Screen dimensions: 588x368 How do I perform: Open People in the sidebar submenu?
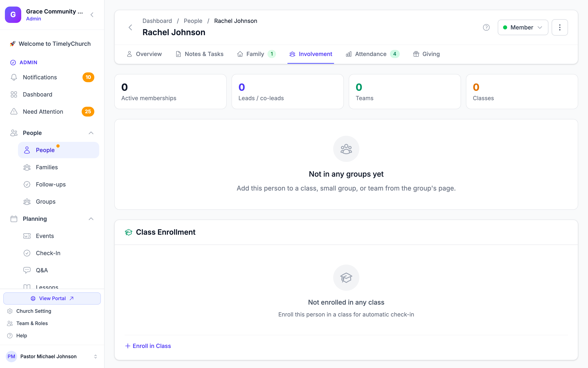click(x=59, y=150)
